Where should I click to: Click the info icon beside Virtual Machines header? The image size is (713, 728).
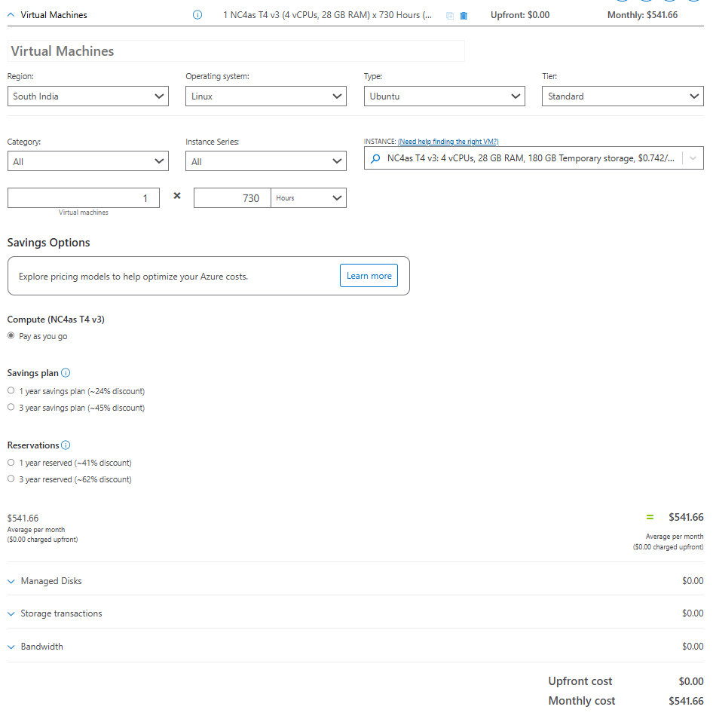[x=197, y=15]
